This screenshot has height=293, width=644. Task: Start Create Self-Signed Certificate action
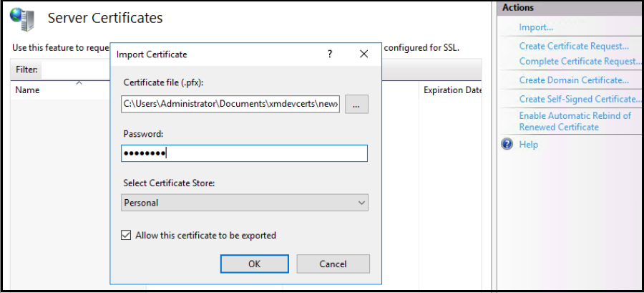[580, 99]
